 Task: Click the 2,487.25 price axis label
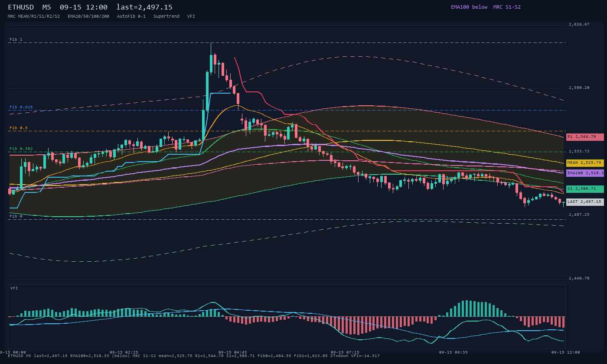coord(579,214)
